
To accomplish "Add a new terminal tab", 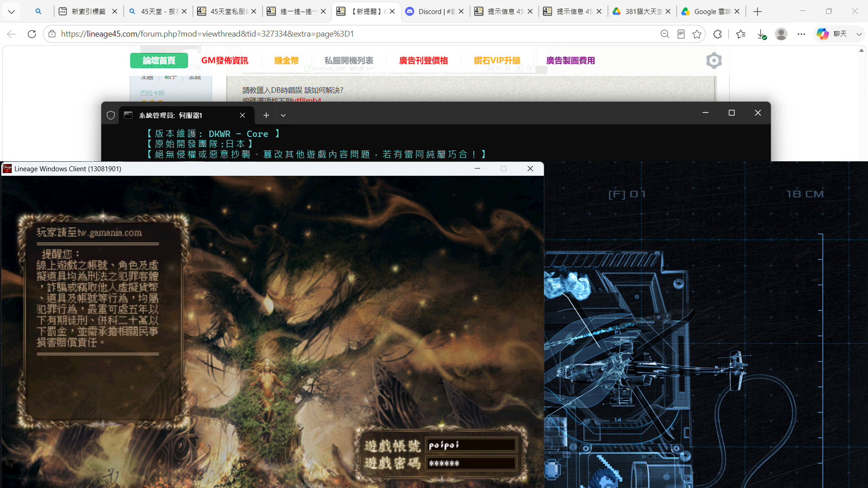I will coord(266,115).
